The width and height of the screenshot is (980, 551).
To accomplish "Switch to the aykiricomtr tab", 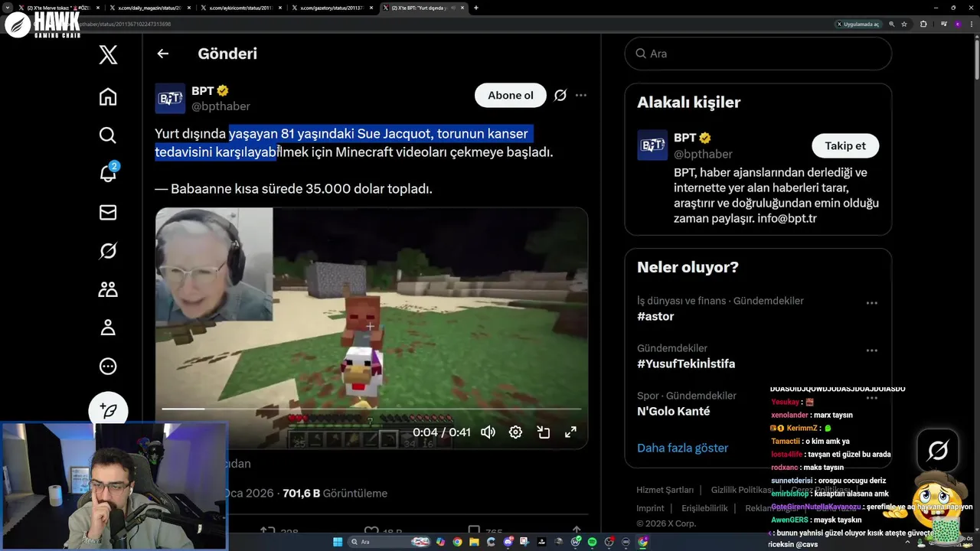I will (241, 8).
